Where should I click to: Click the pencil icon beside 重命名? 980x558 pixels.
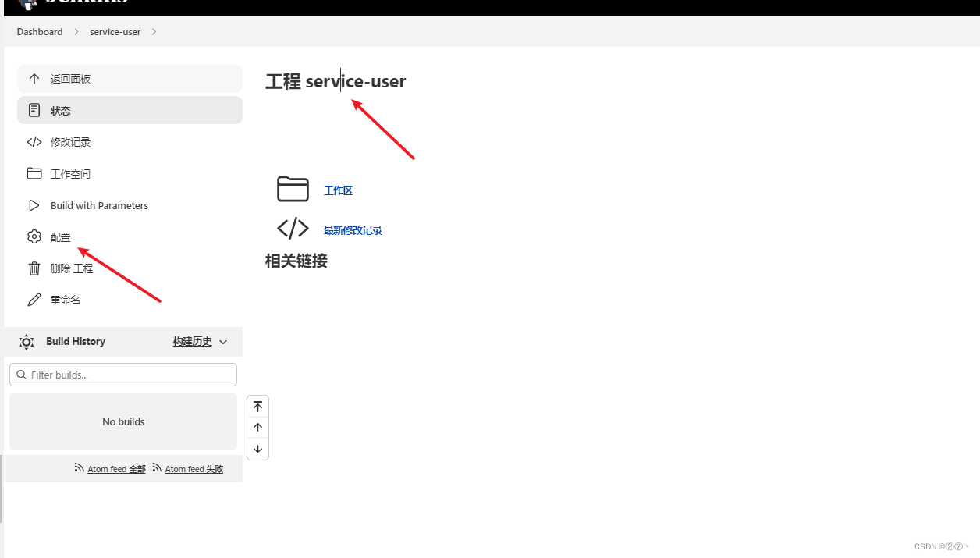coord(34,300)
